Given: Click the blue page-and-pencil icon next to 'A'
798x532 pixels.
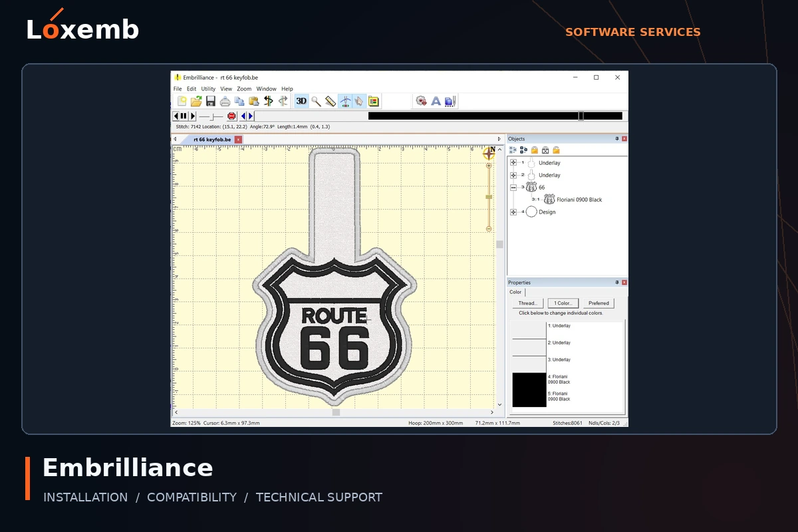Looking at the screenshot, I should point(450,101).
